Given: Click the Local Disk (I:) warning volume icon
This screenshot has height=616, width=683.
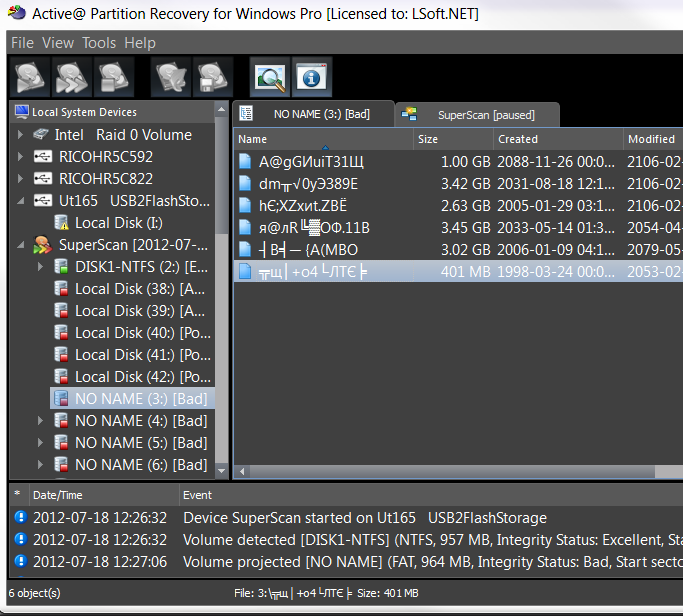Looking at the screenshot, I should click(61, 222).
